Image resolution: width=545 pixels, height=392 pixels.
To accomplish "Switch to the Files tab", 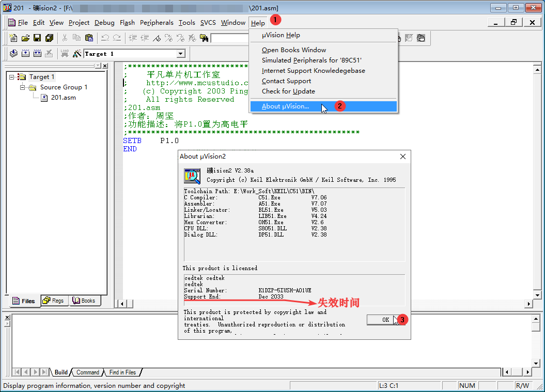I will pyautogui.click(x=24, y=301).
